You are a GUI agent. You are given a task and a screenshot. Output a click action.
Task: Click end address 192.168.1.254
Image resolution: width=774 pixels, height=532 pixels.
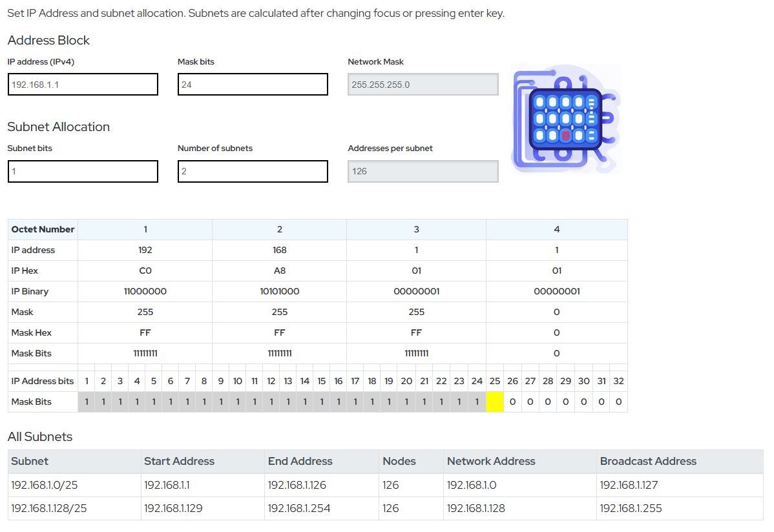click(x=299, y=508)
